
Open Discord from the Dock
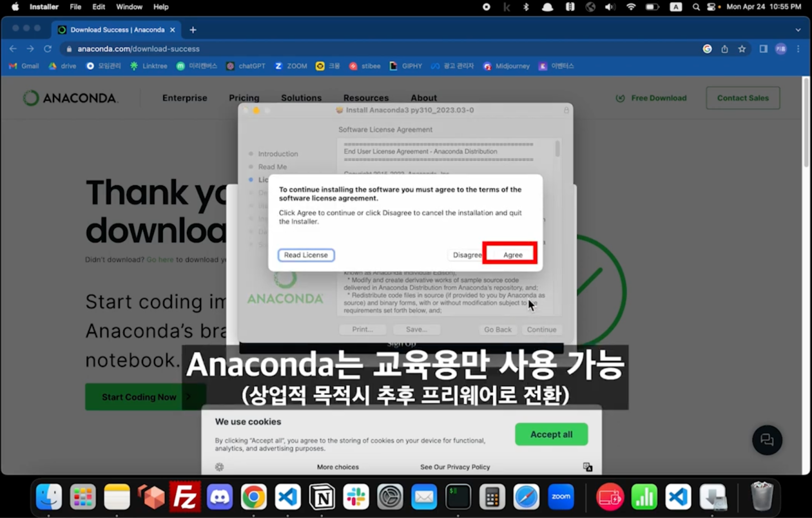tap(220, 496)
